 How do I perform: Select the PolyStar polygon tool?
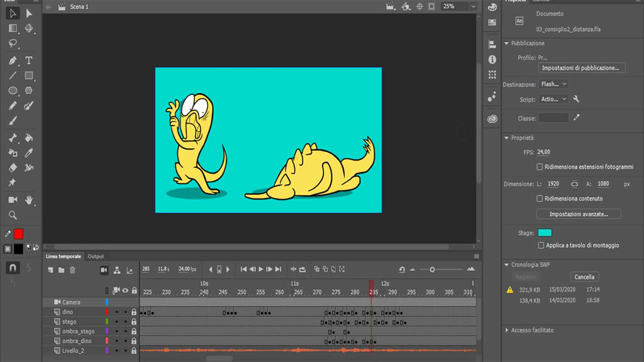[29, 90]
